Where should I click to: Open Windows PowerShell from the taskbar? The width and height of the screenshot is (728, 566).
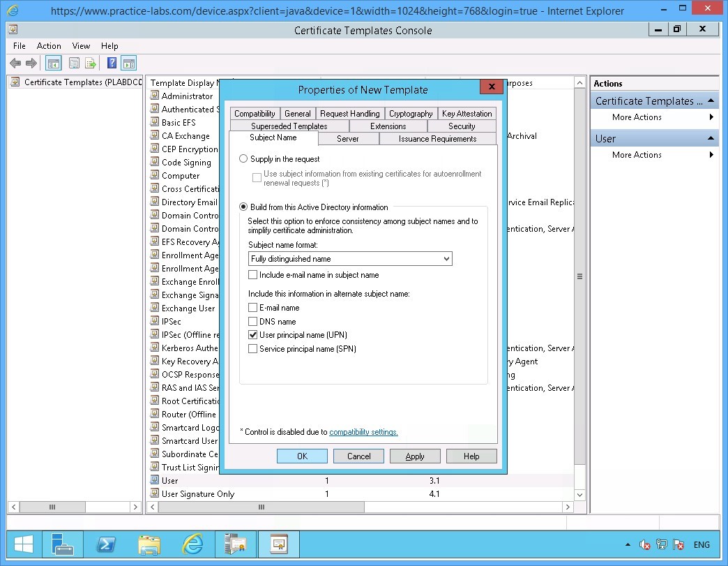(x=106, y=544)
